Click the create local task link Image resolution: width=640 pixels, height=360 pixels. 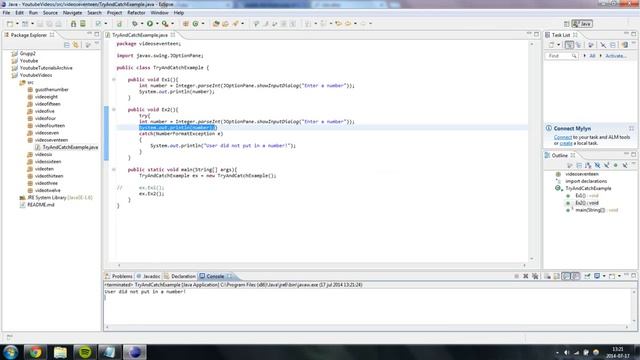566,143
